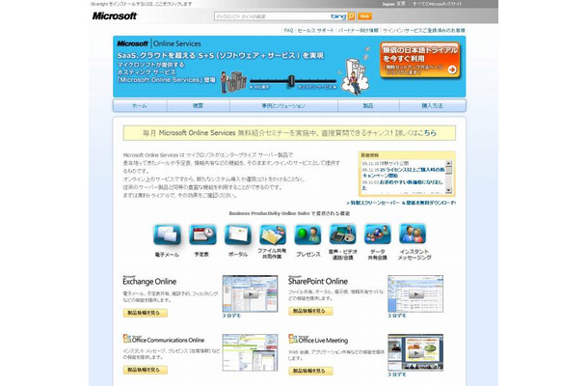Click the server-room man illustration in banner
This screenshot has width=588, height=386.
[233, 82]
